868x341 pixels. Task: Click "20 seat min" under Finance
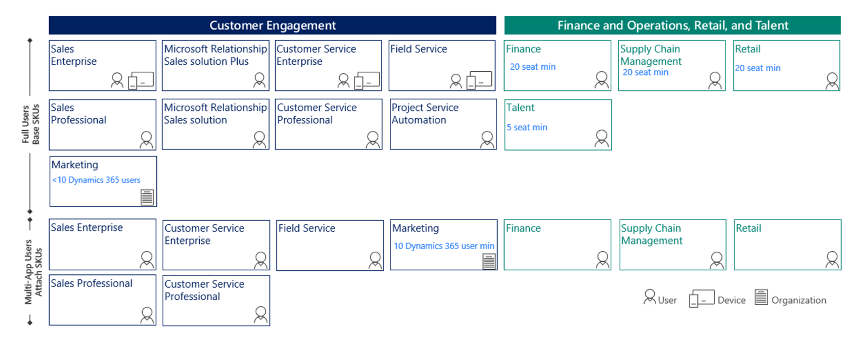point(533,67)
